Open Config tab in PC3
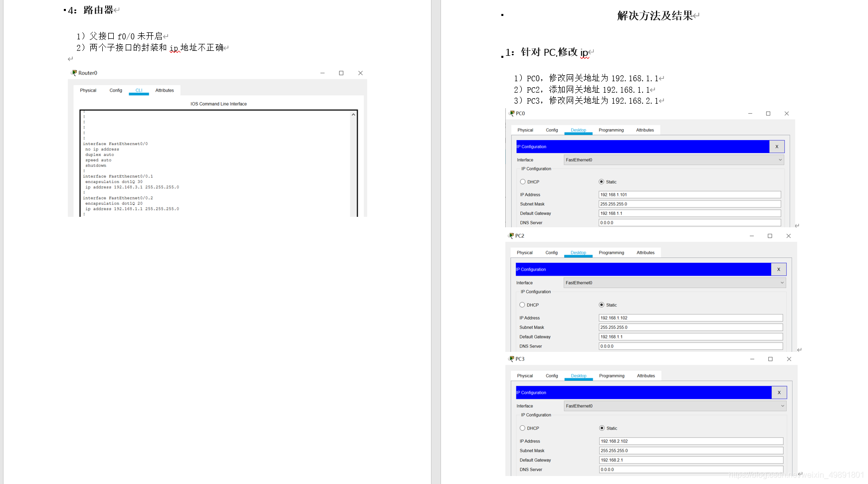This screenshot has height=484, width=868. pyautogui.click(x=552, y=376)
